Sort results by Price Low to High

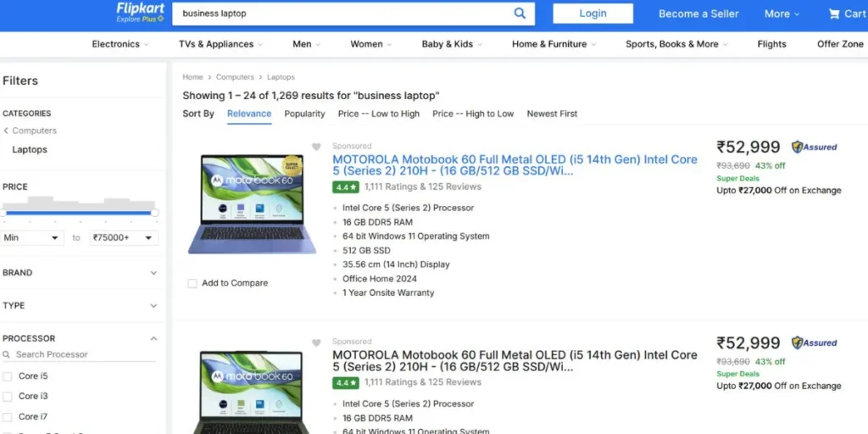click(378, 114)
